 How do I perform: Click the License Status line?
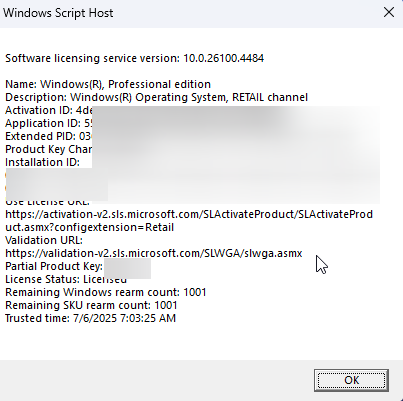66,279
